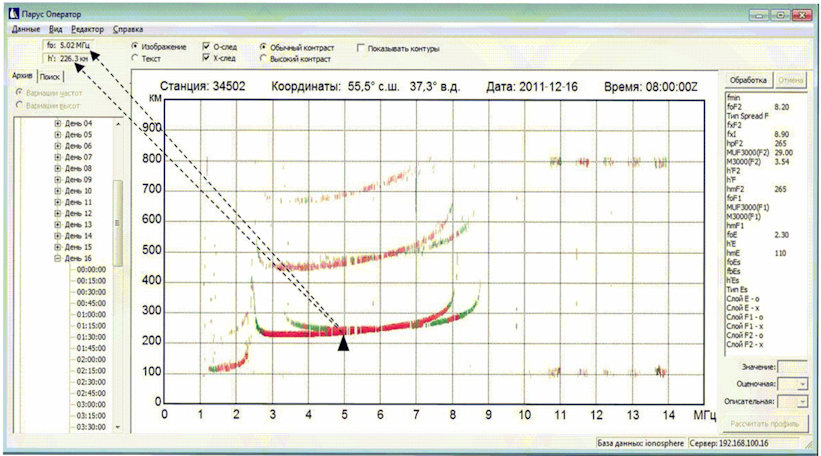Toggle the Х-след checkbox
821x456 pixels.
point(206,58)
